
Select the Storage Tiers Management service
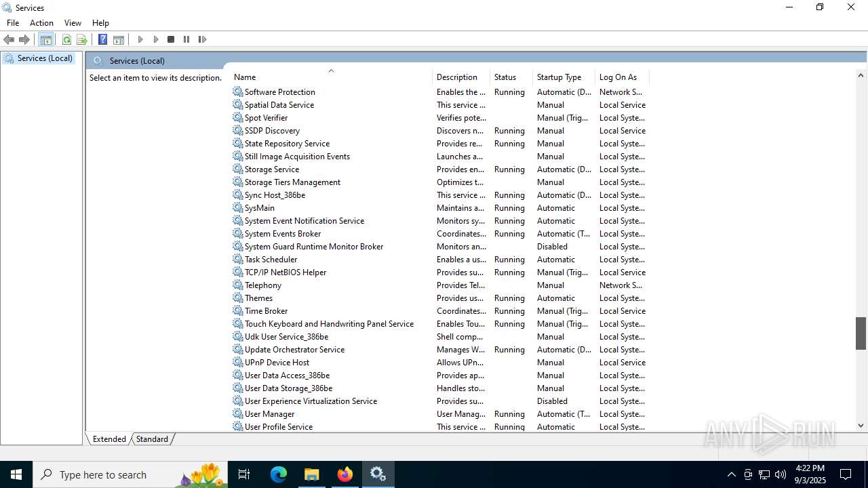click(x=440, y=182)
